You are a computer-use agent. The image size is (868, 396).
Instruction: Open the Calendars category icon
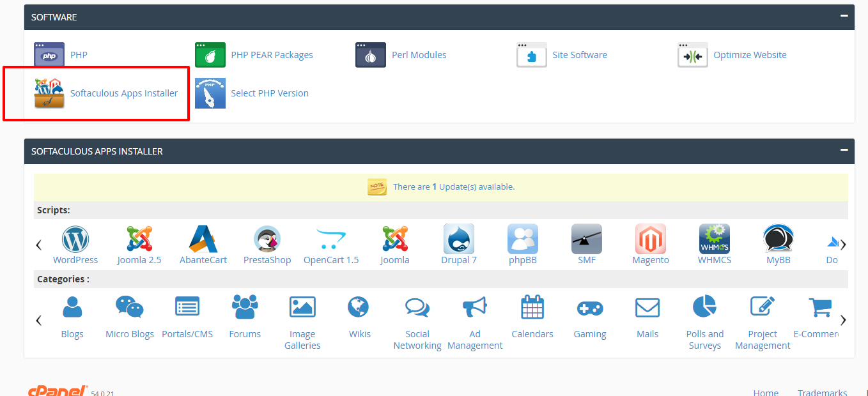click(532, 307)
